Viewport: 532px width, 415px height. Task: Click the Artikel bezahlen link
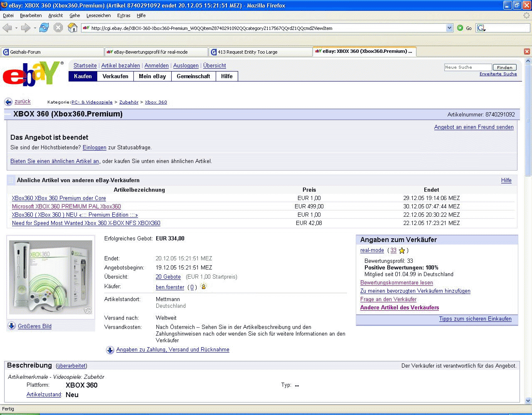coord(121,66)
